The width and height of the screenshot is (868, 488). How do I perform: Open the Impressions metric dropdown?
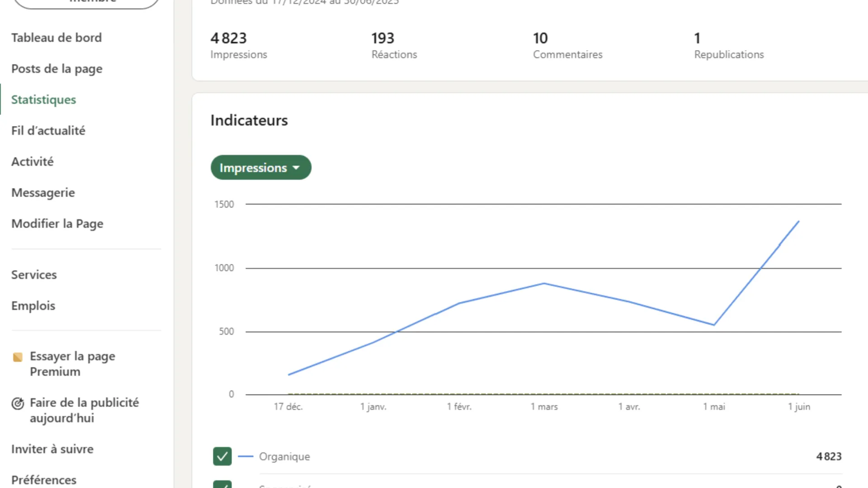pos(261,167)
